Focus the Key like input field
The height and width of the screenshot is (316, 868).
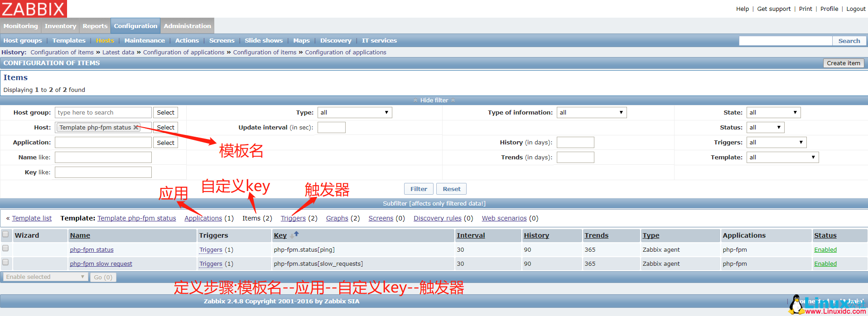[103, 172]
